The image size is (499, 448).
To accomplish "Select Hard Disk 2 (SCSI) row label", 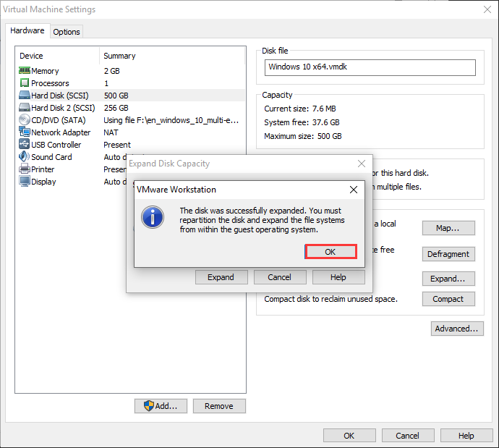I will pyautogui.click(x=63, y=108).
